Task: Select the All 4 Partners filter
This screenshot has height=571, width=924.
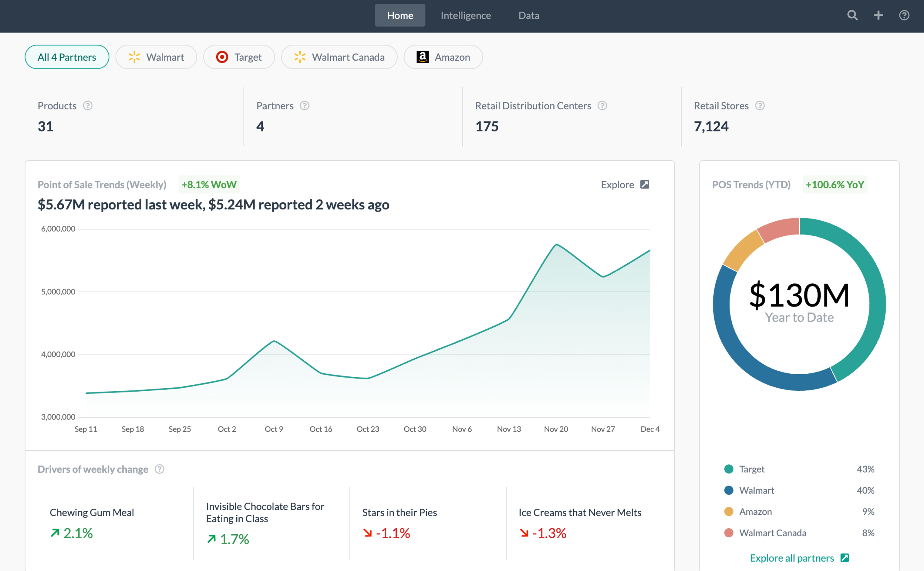Action: [67, 57]
